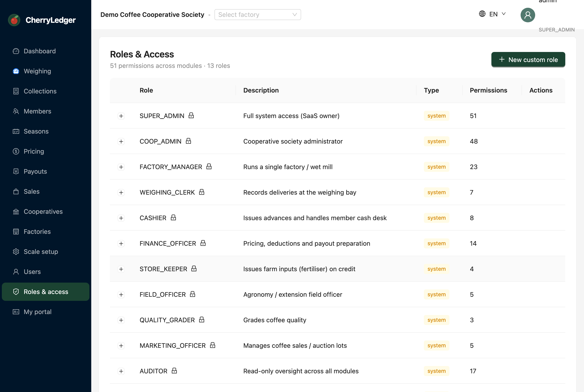Click the Description column header

(x=261, y=90)
